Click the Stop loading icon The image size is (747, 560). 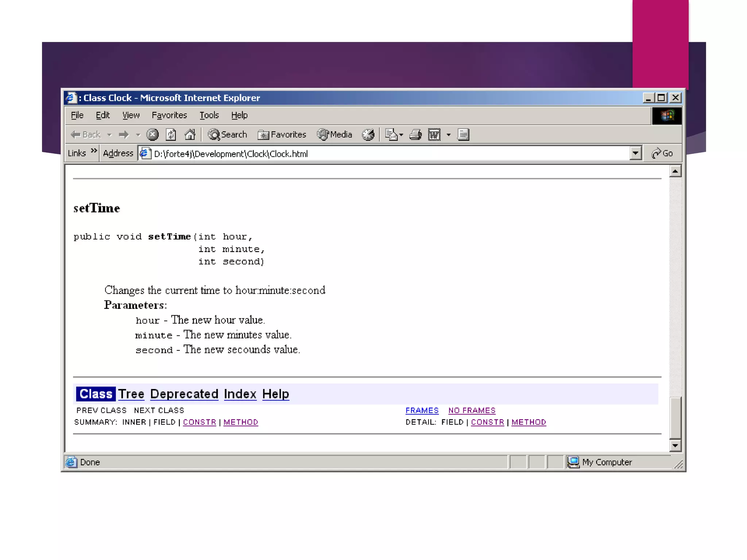(x=152, y=135)
